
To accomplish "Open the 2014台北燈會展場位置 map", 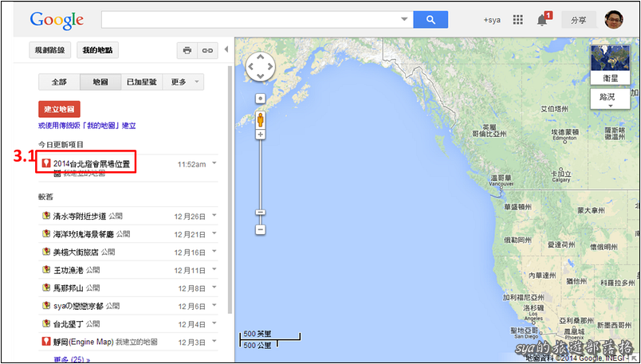I will click(x=92, y=164).
